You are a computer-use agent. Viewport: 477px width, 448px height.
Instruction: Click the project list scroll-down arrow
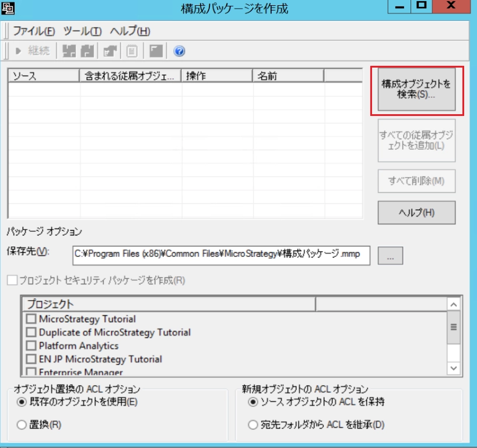454,368
